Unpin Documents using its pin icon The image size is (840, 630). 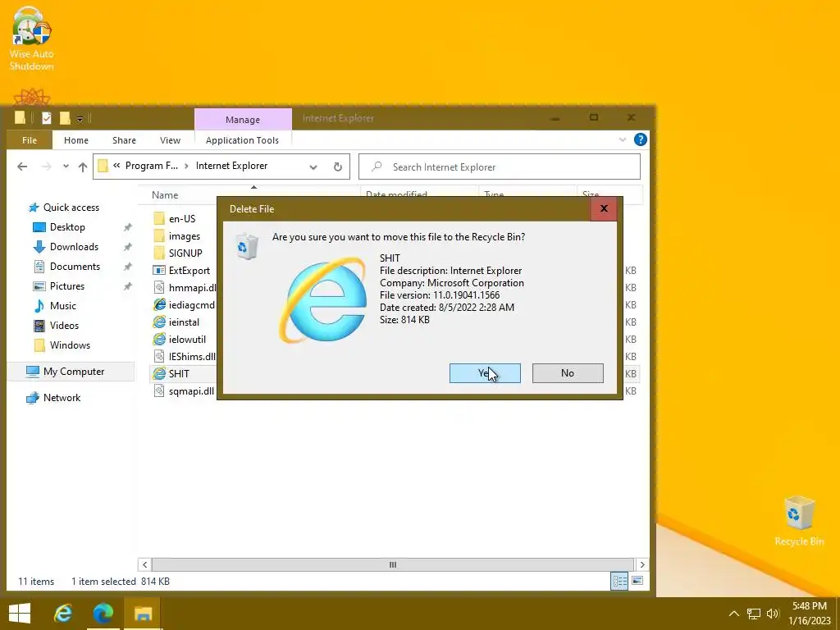pos(127,267)
